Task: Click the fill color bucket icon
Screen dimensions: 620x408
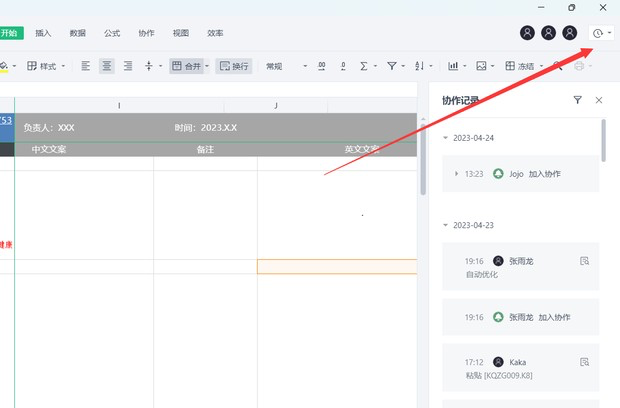Action: click(x=4, y=66)
